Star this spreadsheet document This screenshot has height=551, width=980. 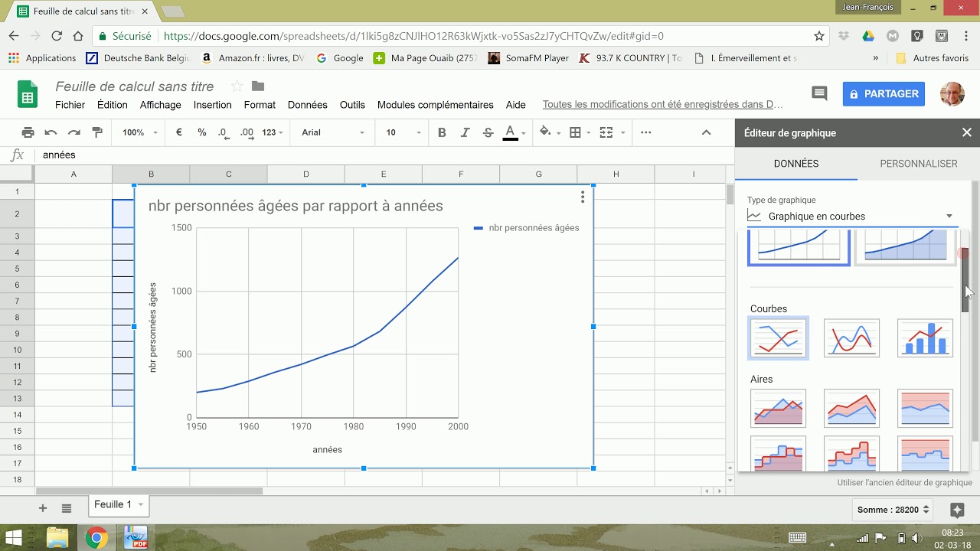point(237,86)
